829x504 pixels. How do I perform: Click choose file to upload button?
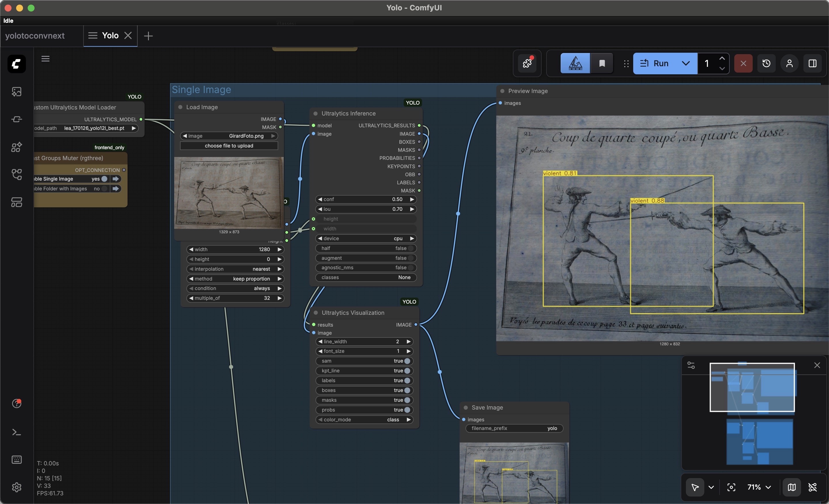(x=229, y=146)
